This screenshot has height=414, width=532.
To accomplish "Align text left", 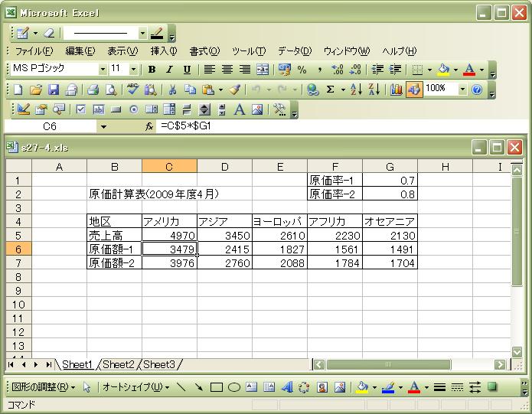I will point(209,70).
